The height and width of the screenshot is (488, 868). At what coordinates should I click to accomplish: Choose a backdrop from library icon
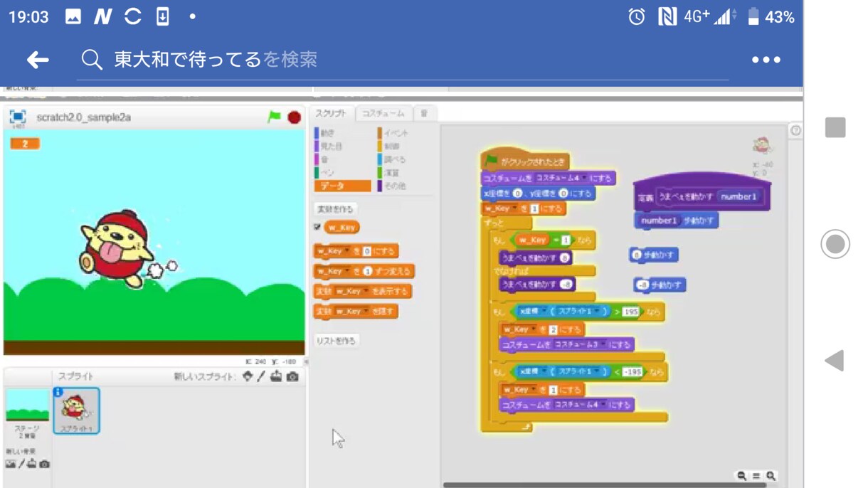coord(10,464)
